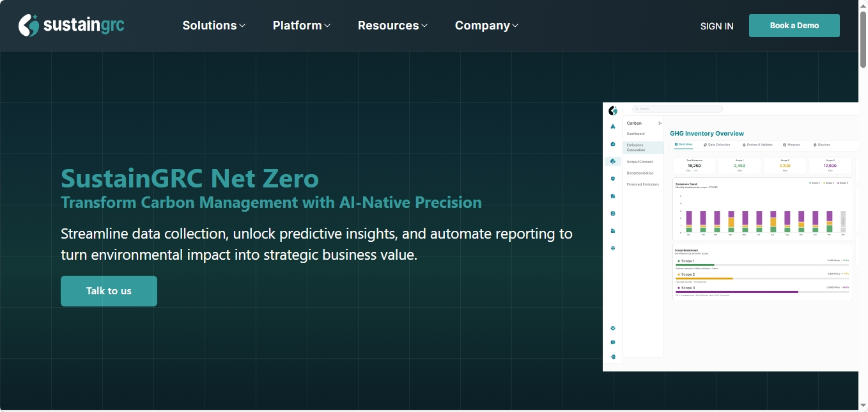Click the Scope 3 value 12,600
The width and height of the screenshot is (868, 412).
tap(830, 166)
